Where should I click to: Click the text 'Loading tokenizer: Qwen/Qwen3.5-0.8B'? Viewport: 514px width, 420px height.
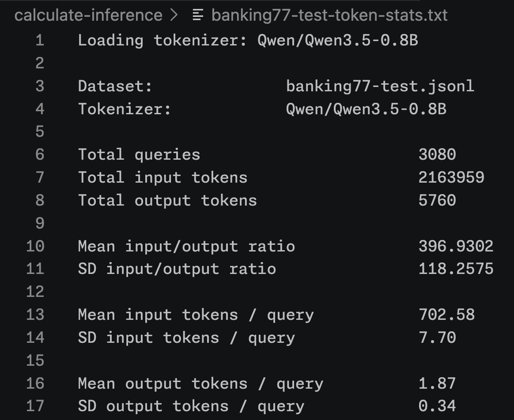[248, 40]
